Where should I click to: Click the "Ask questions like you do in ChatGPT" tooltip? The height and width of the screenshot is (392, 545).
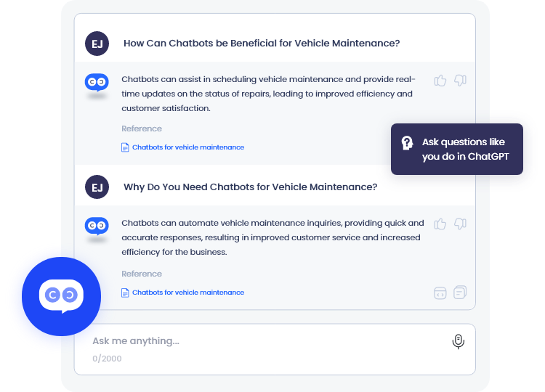click(462, 149)
